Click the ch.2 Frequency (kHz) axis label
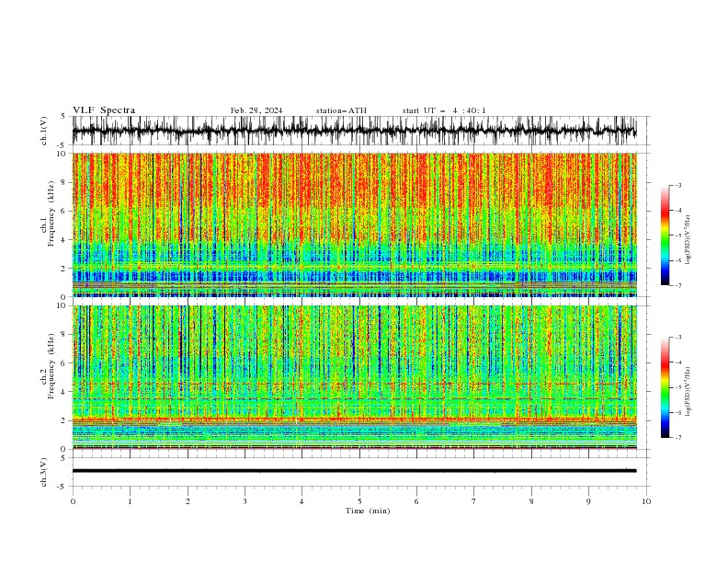Image resolution: width=728 pixels, height=563 pixels. point(47,366)
